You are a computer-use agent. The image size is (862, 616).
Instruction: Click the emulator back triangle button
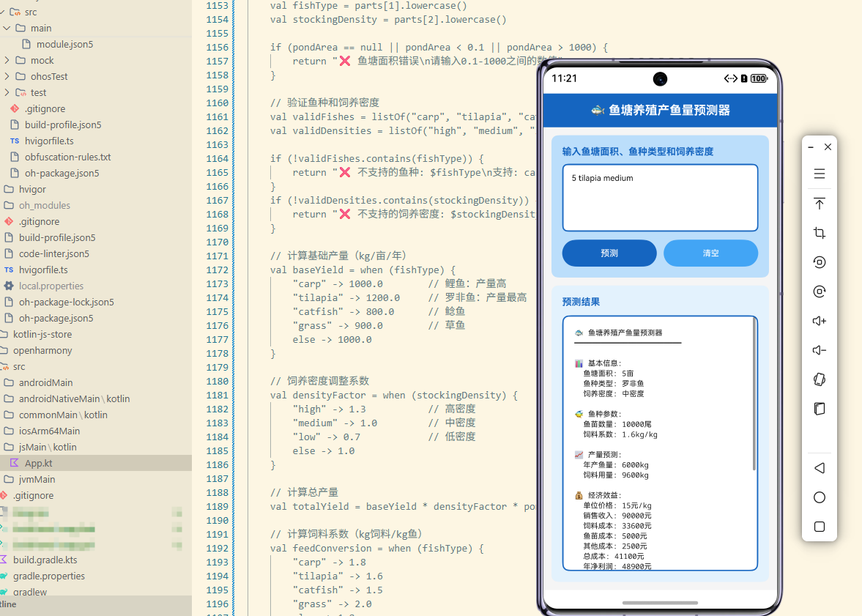(819, 468)
